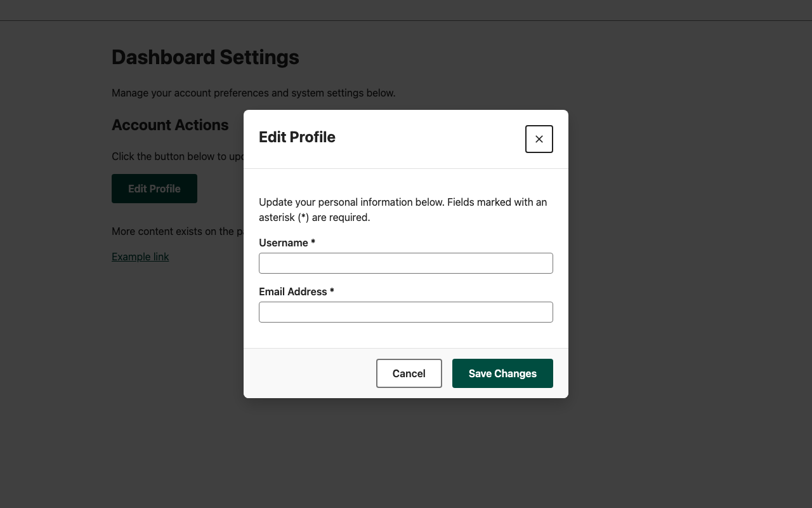Focus the Email Address input field
Screen dimensions: 812x508
coord(405,312)
